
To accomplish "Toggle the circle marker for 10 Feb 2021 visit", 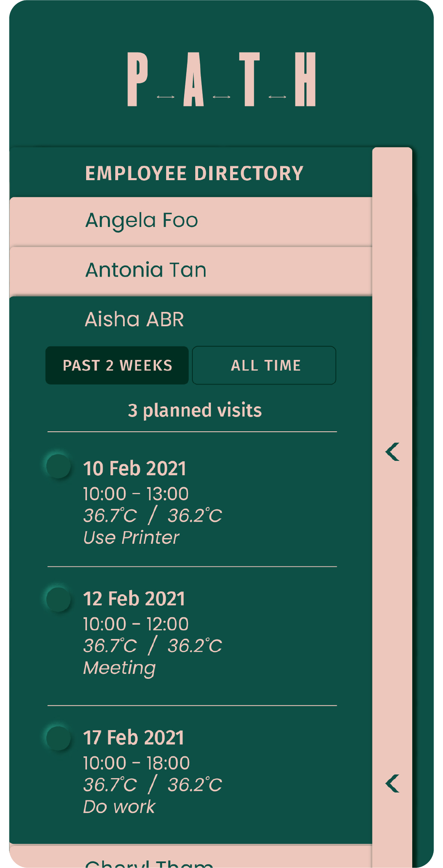I will [x=58, y=466].
